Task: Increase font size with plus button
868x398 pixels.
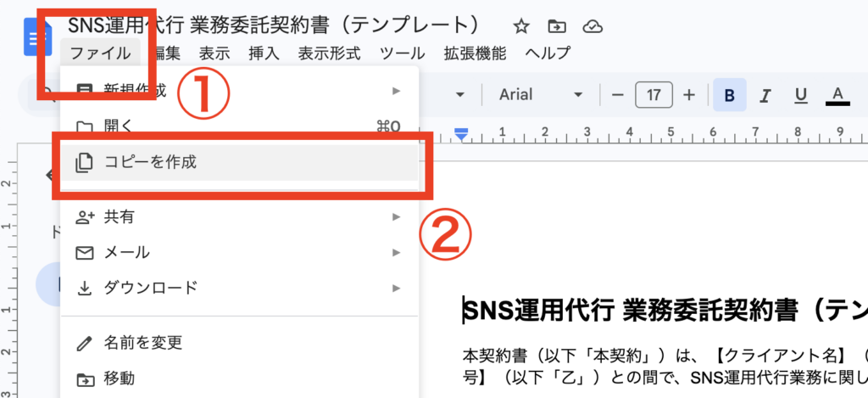Action: (x=689, y=94)
